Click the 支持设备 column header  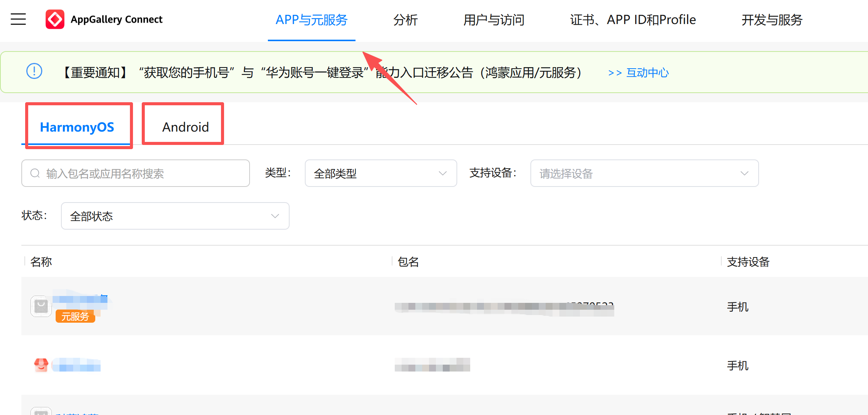click(x=748, y=262)
